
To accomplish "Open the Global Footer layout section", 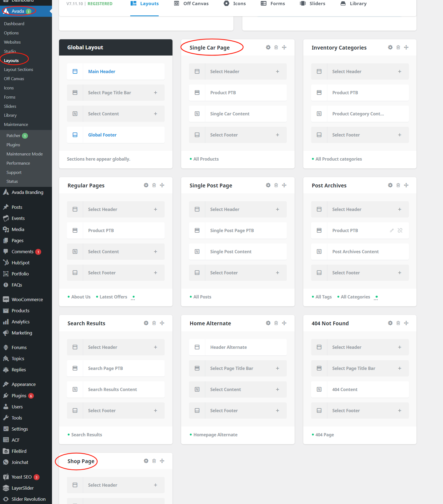I will (102, 135).
